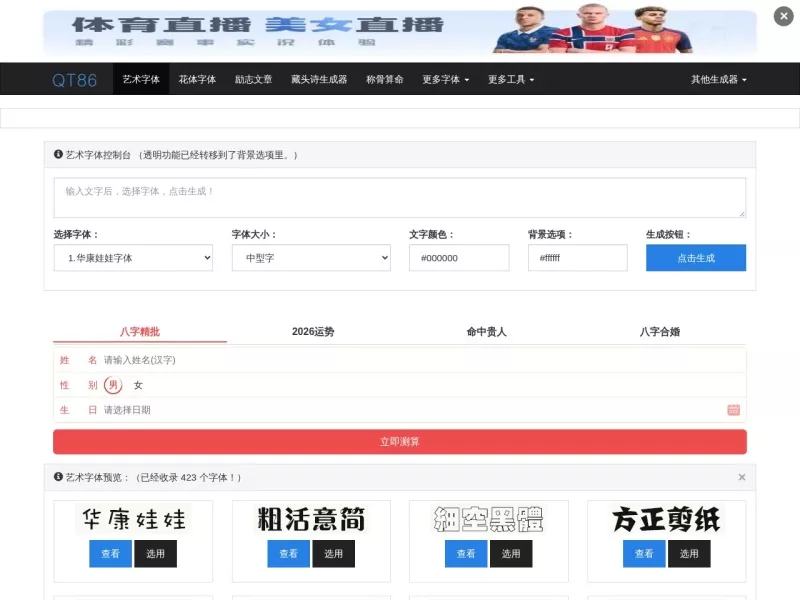Switch to the 2026运势 tab

(x=313, y=332)
